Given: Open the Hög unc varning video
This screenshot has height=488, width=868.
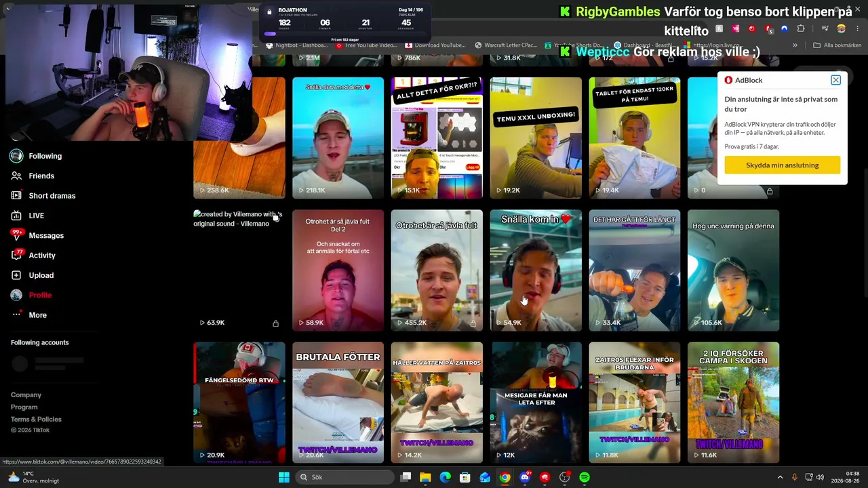Looking at the screenshot, I should (x=733, y=270).
